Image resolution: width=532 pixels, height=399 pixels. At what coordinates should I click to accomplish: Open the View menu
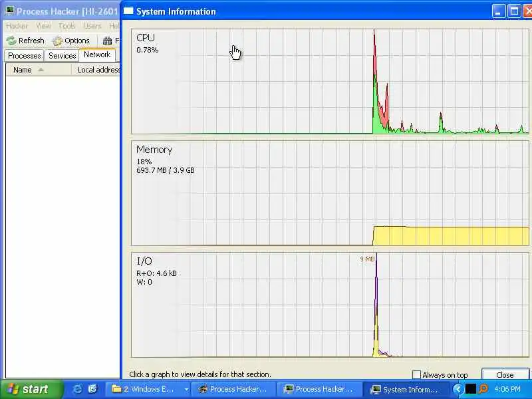pyautogui.click(x=43, y=26)
